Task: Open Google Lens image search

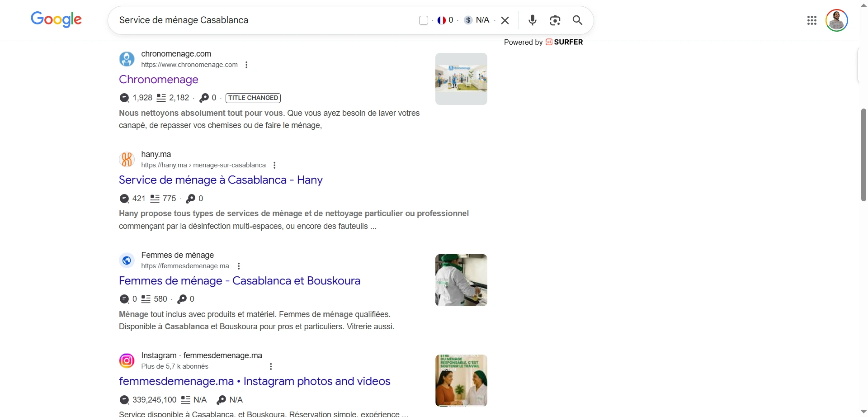Action: (x=555, y=20)
